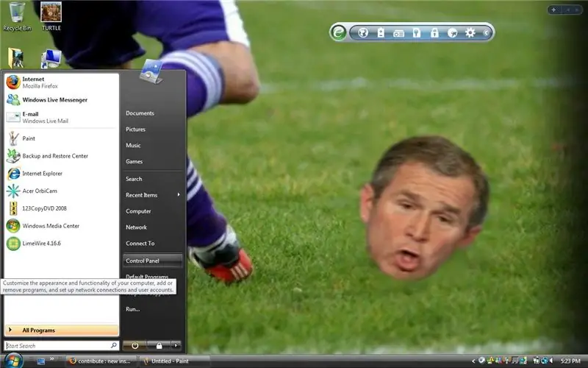
Task: Open Acer eRecovery disc icon
Action: [453, 33]
